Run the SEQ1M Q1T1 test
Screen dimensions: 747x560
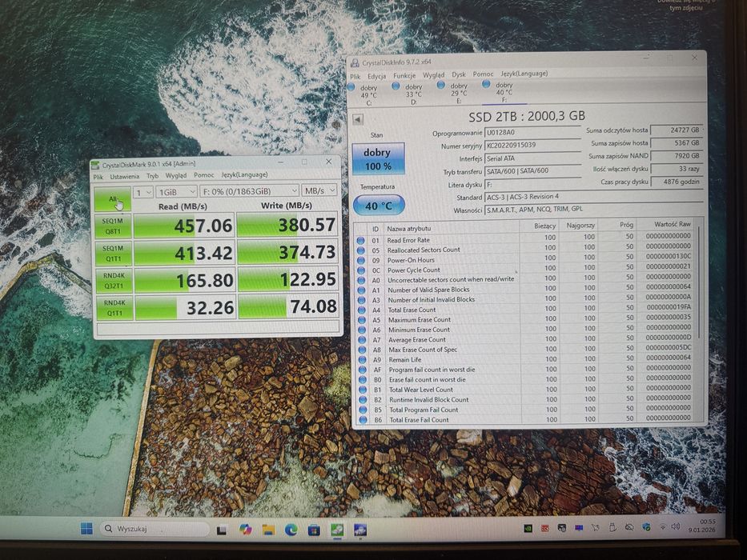[x=114, y=254]
